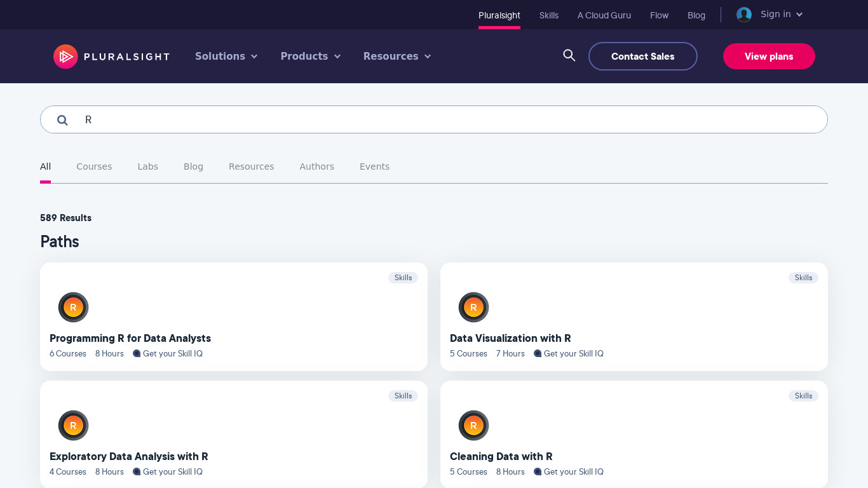Click the Contact Sales button
868x488 pixels.
tap(643, 57)
